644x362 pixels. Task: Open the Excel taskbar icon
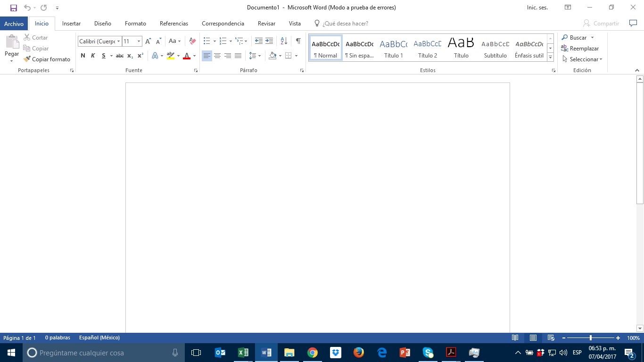(x=243, y=353)
